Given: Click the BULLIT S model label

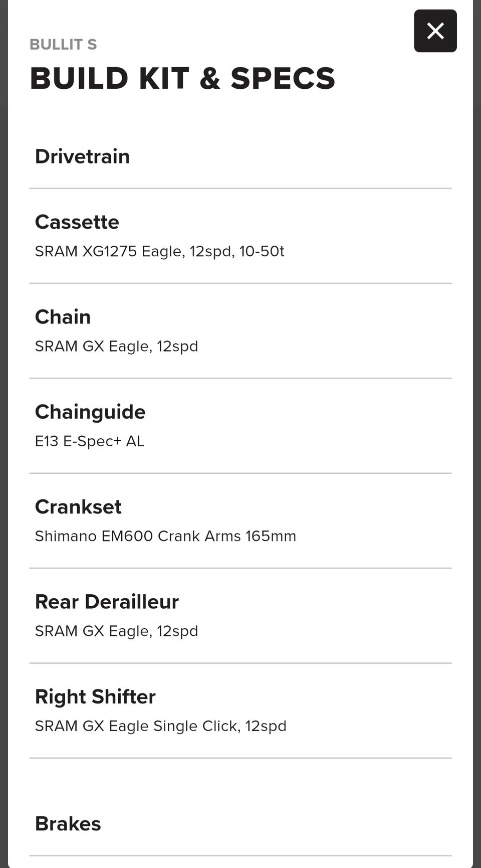Looking at the screenshot, I should pos(63,45).
